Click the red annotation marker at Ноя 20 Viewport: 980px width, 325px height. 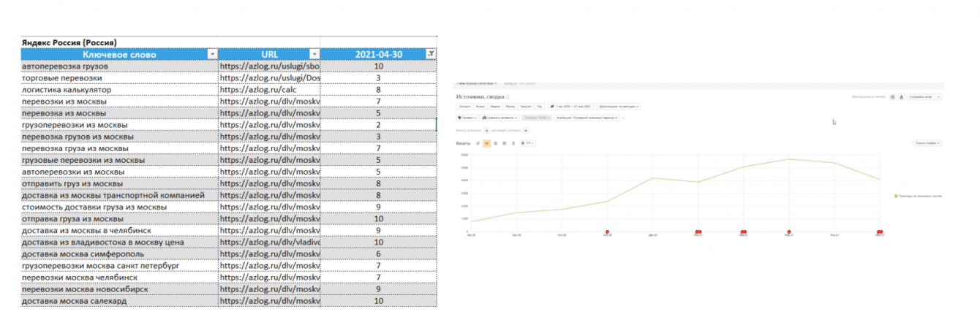point(607,232)
